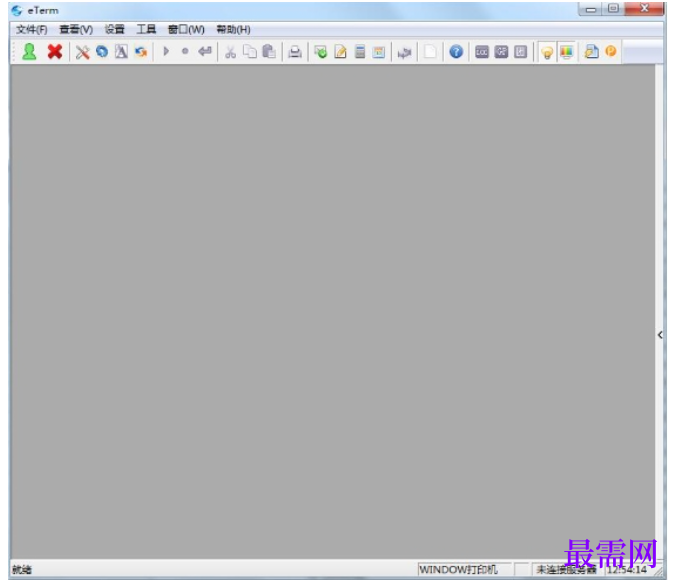Screen dimensions: 676x585
Task: Click the font letter A icon
Action: [121, 52]
